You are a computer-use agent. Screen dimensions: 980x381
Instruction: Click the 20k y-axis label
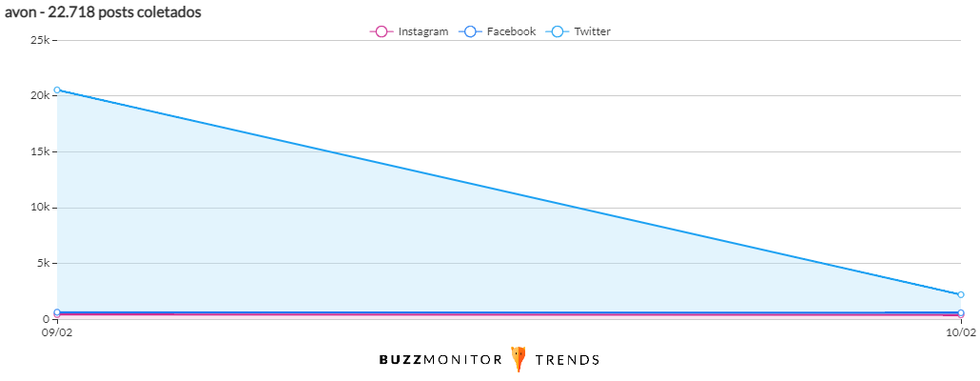[40, 96]
